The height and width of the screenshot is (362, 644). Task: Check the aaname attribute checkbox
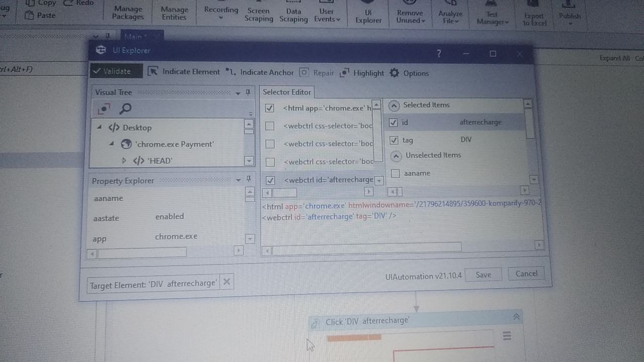(395, 173)
